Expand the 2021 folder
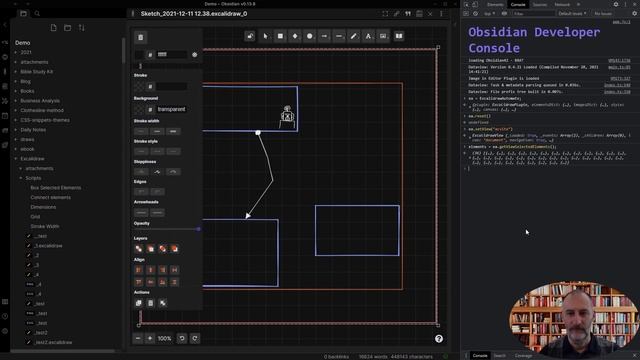Screen dimensions: 640x360 tap(26, 52)
